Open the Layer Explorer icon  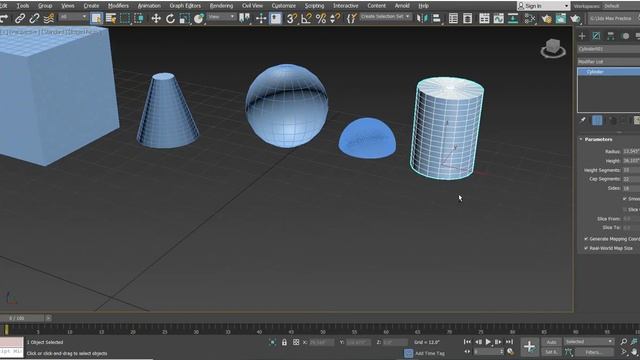point(468,18)
